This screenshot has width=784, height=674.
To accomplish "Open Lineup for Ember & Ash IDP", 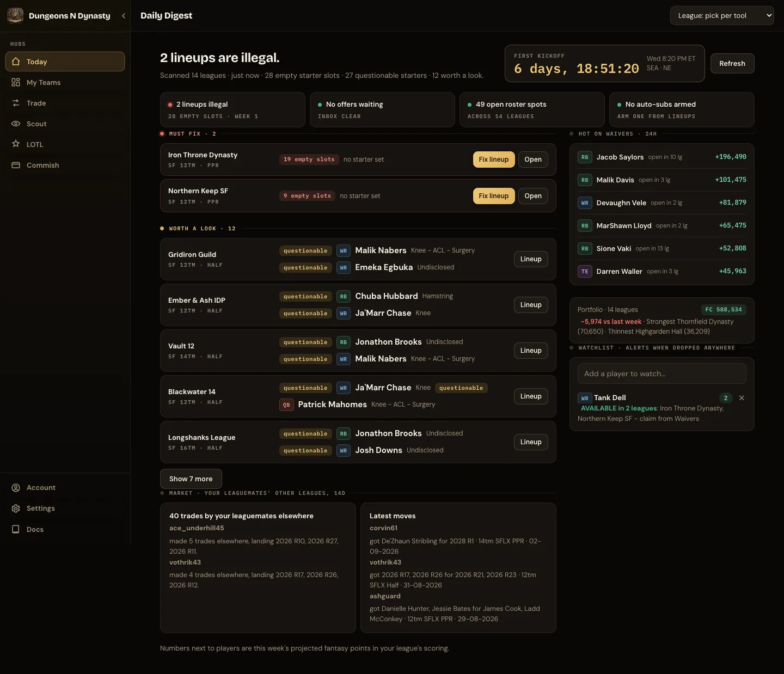I will [531, 305].
